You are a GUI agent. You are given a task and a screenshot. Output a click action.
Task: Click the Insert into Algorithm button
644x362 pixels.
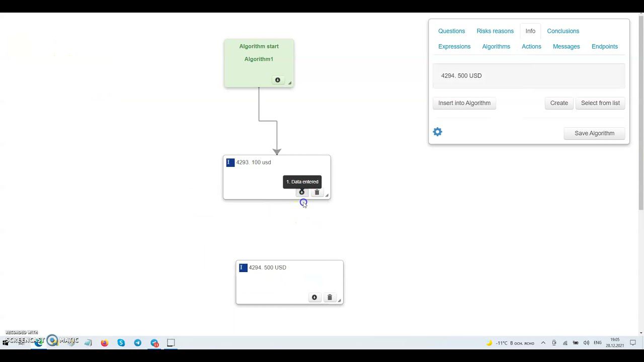pos(464,103)
